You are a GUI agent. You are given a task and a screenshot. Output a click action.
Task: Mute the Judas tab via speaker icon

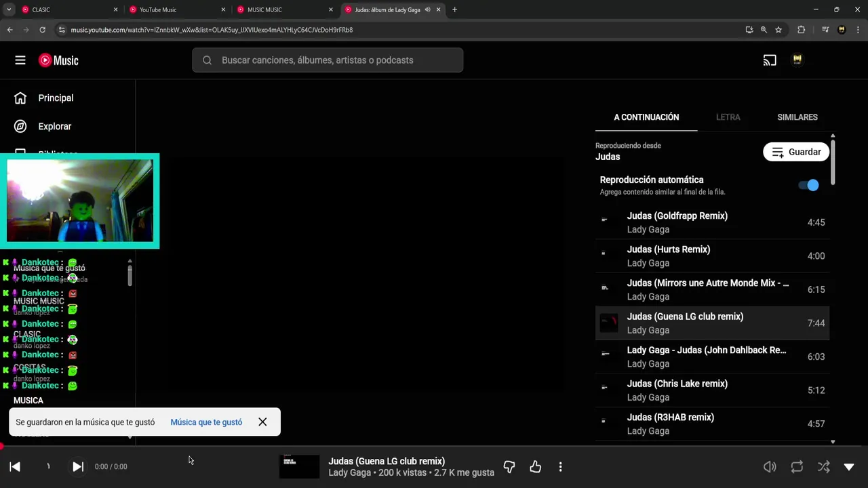pyautogui.click(x=428, y=9)
